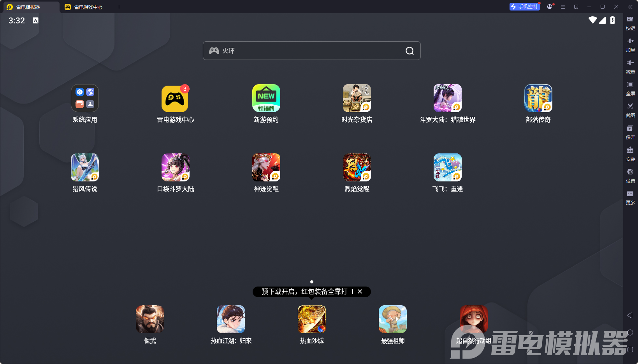Screen dimensions: 638x364
Task: Click the 预下载开启，红包装备全靠打 promo text
Action: tap(304, 292)
